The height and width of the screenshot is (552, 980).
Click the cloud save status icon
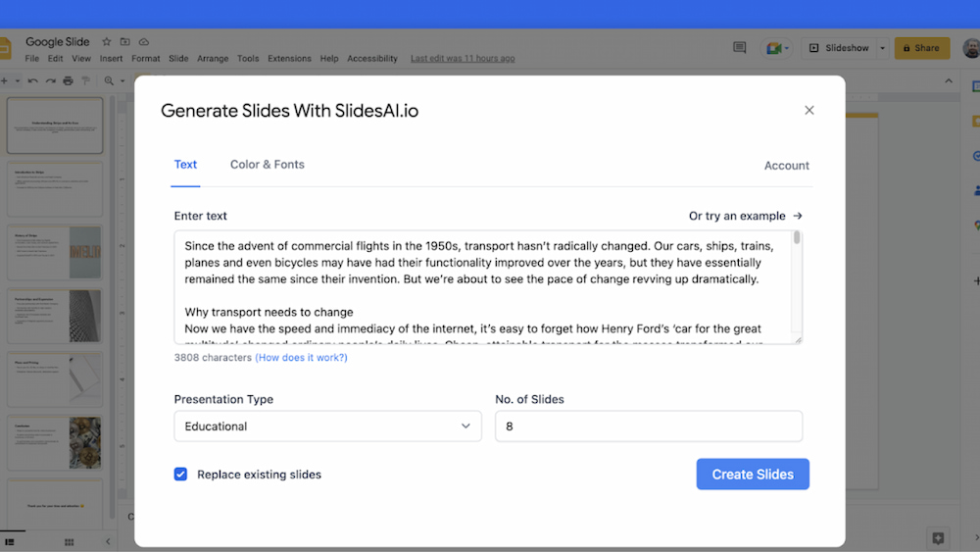click(144, 42)
